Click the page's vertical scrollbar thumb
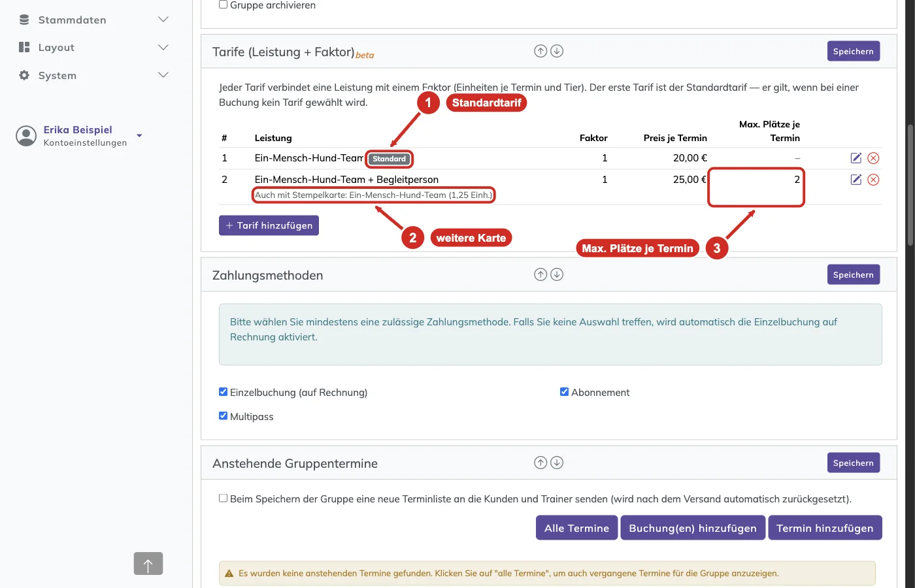Viewport: 915px width, 588px height. (910, 185)
